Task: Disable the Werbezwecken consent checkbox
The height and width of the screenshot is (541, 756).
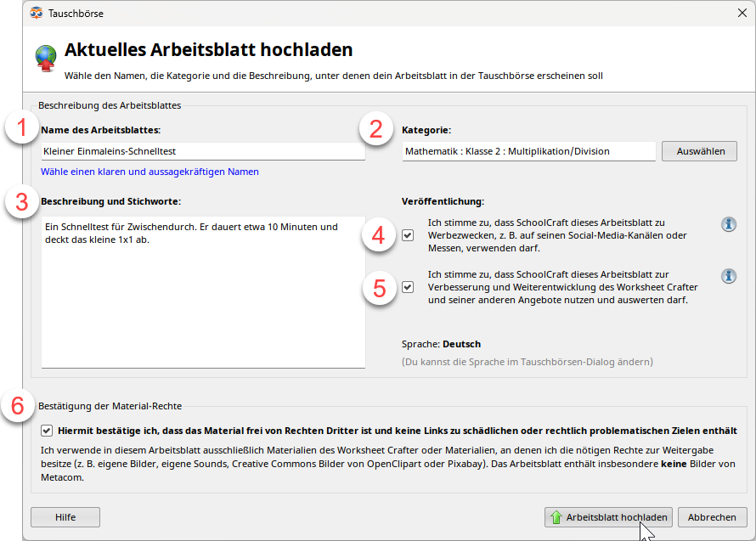Action: coord(408,235)
